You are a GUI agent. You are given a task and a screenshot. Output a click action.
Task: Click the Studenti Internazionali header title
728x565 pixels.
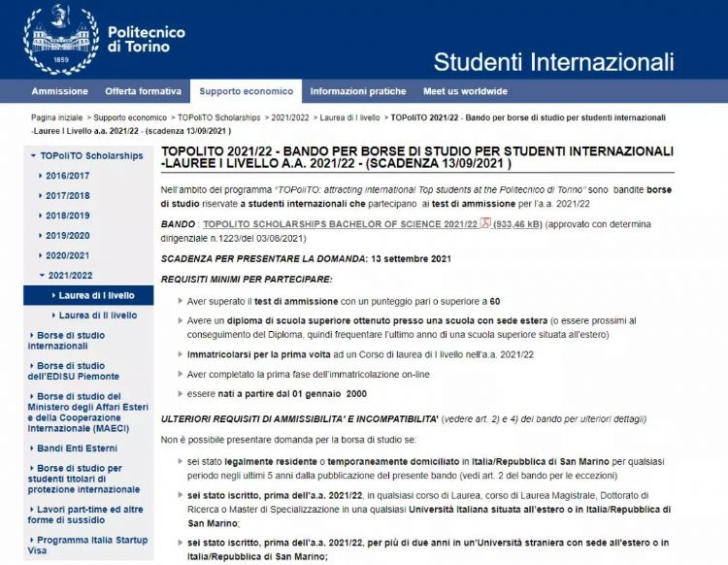553,62
